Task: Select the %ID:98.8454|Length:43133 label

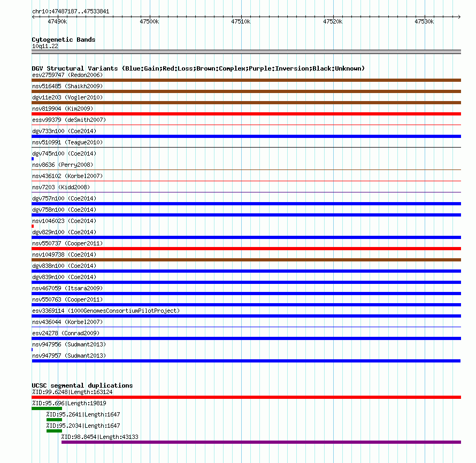Action: pos(100,437)
